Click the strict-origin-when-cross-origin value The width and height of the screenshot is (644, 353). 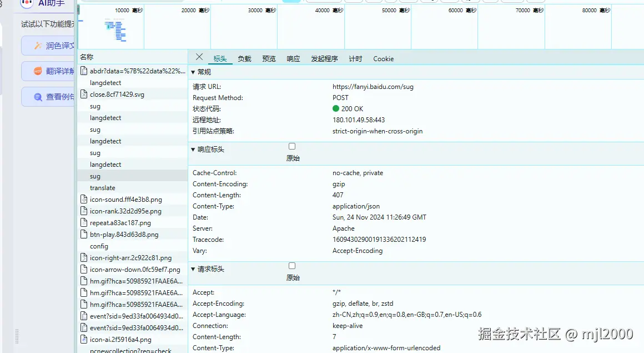pyautogui.click(x=378, y=131)
